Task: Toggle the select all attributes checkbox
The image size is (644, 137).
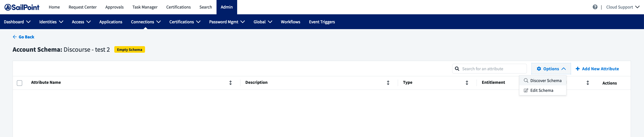Action: click(20, 83)
